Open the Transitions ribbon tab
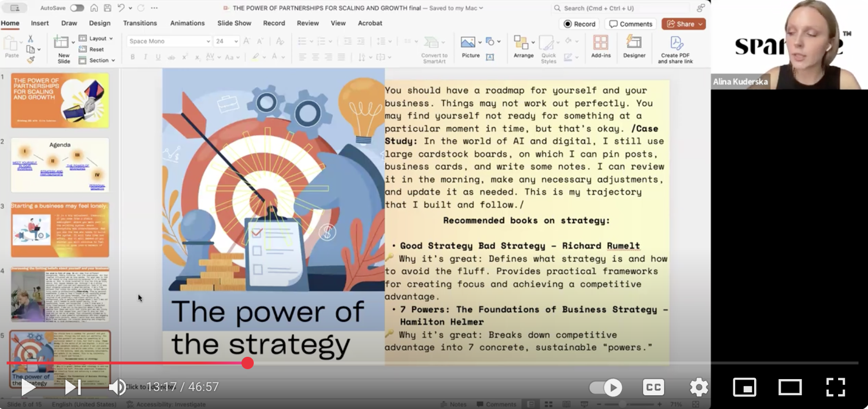 click(x=140, y=23)
